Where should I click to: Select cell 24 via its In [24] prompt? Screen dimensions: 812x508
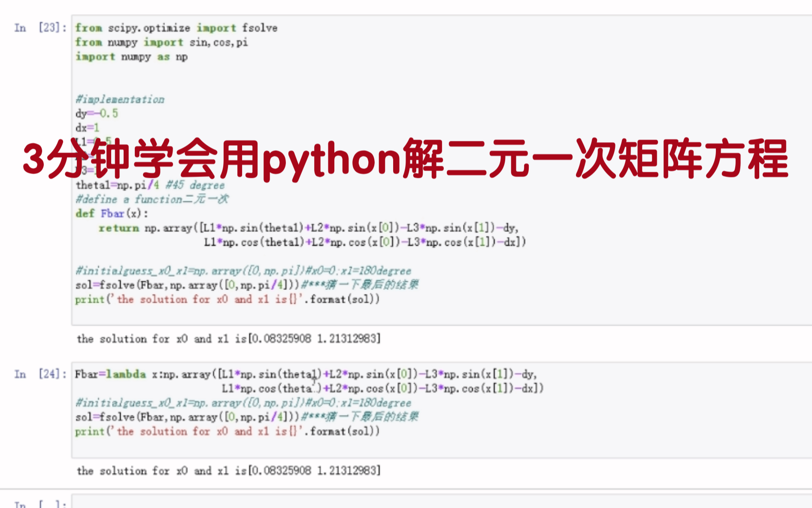40,374
